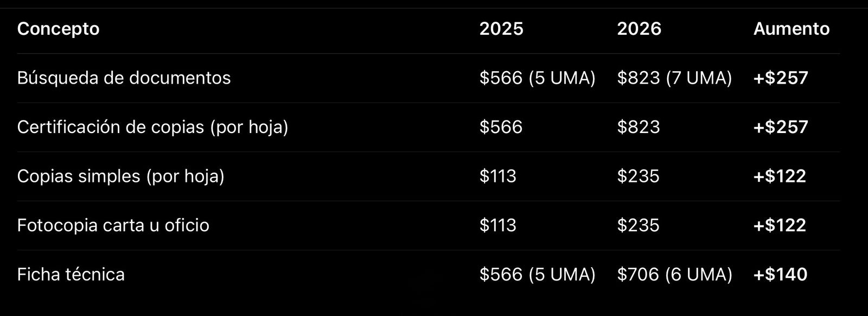Click the 2025 column header

[501, 29]
